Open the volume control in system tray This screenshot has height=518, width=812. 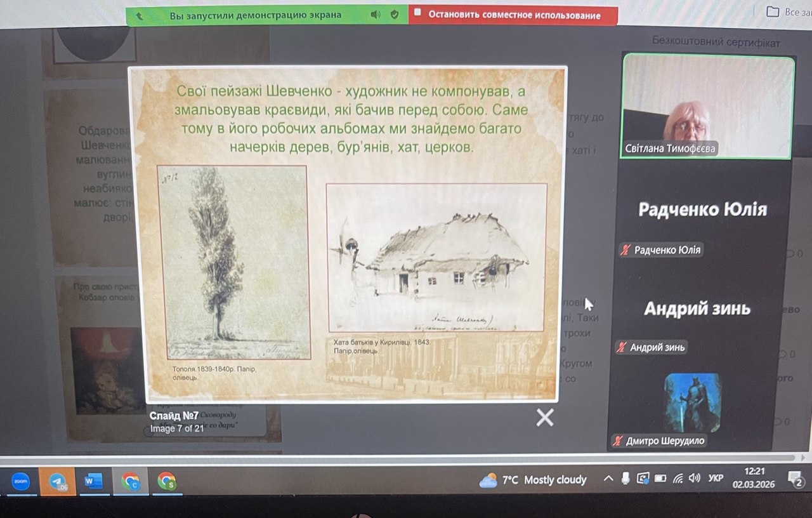694,478
